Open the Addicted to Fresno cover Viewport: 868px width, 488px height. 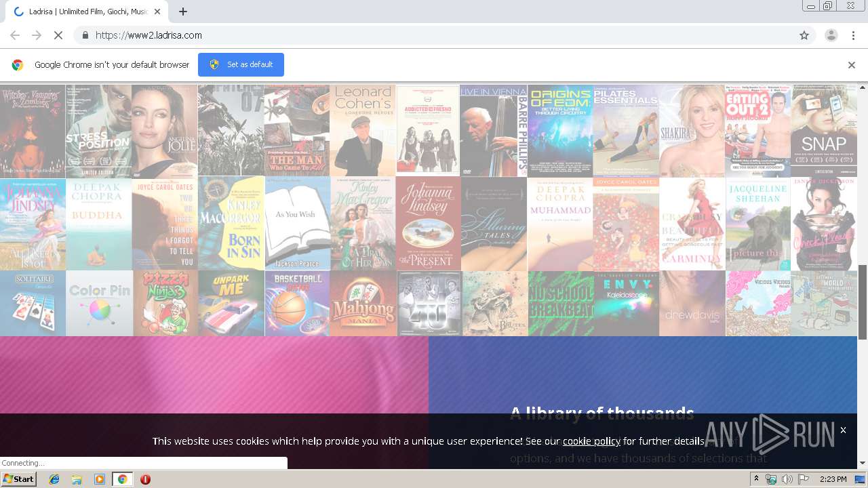(x=428, y=131)
